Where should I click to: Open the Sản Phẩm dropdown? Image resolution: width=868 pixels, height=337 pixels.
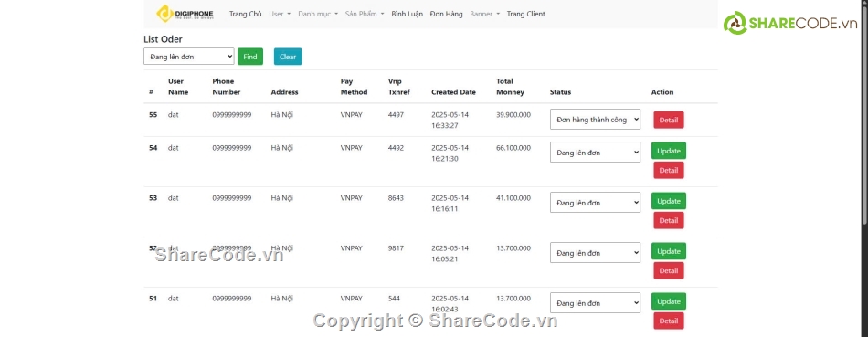tap(365, 14)
